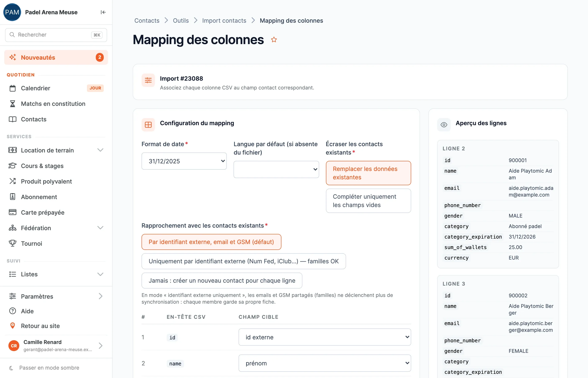Click the Carte prépayée card icon
The image size is (588, 378).
13,212
